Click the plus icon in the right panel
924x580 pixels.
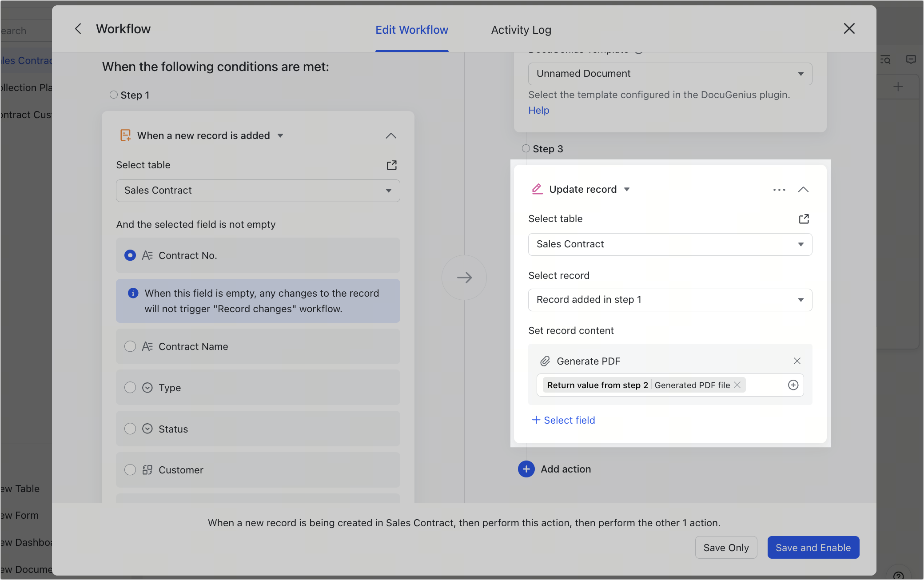point(898,87)
